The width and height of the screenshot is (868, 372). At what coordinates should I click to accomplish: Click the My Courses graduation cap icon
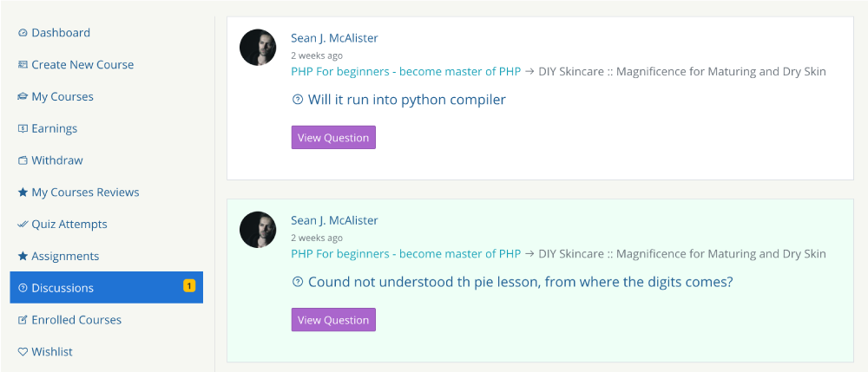[23, 97]
